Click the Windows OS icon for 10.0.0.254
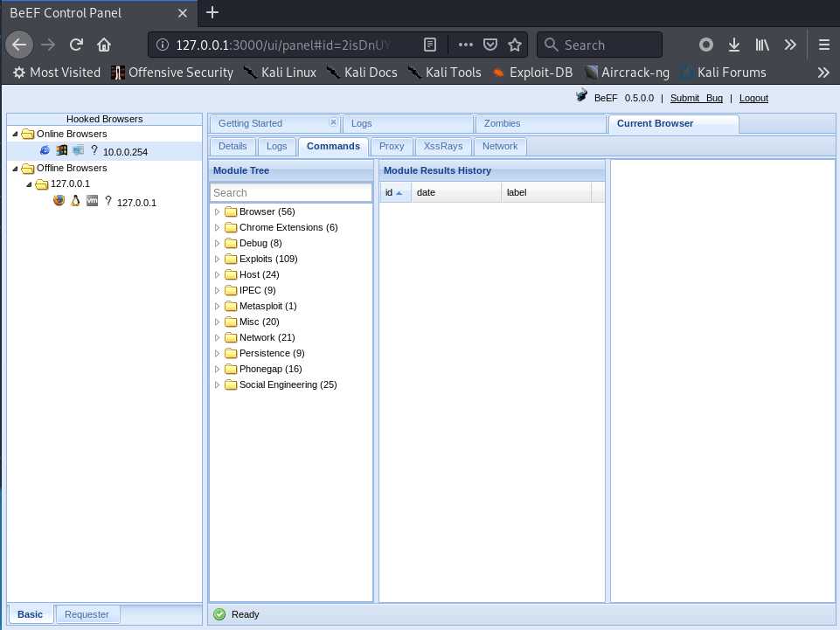 62,150
